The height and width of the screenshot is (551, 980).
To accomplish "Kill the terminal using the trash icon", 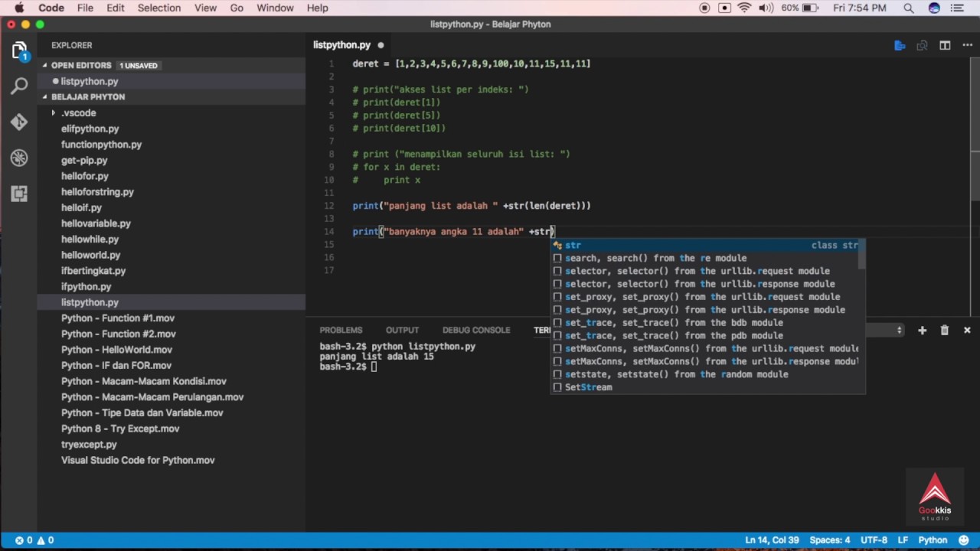I will click(944, 330).
